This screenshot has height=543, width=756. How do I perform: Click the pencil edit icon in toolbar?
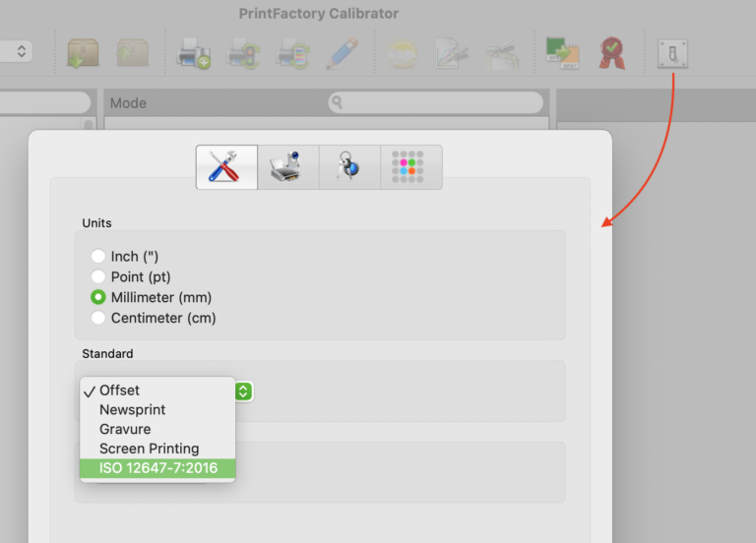pyautogui.click(x=343, y=53)
